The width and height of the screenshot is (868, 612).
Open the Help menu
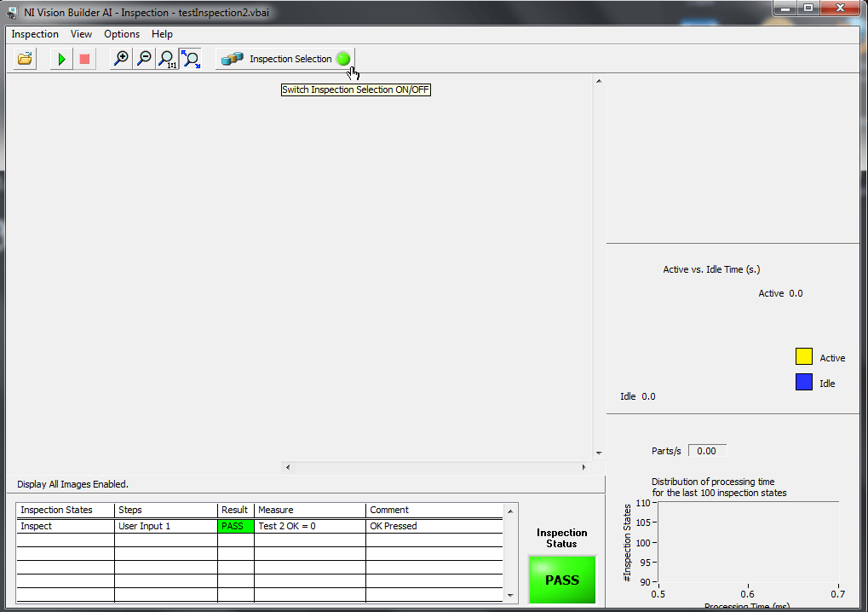[162, 34]
